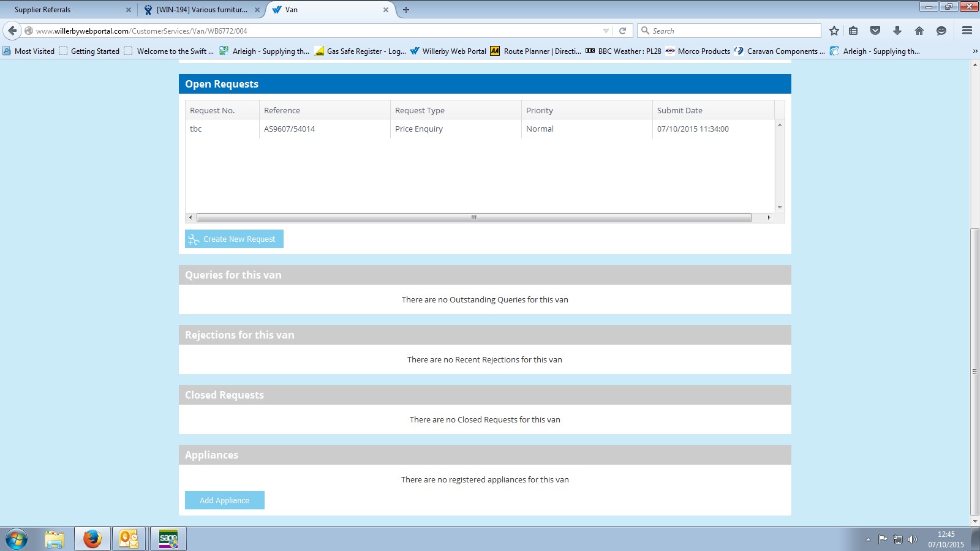Image resolution: width=980 pixels, height=551 pixels.
Task: Switch to the WIN-194 Various furniture tab
Action: pyautogui.click(x=202, y=10)
